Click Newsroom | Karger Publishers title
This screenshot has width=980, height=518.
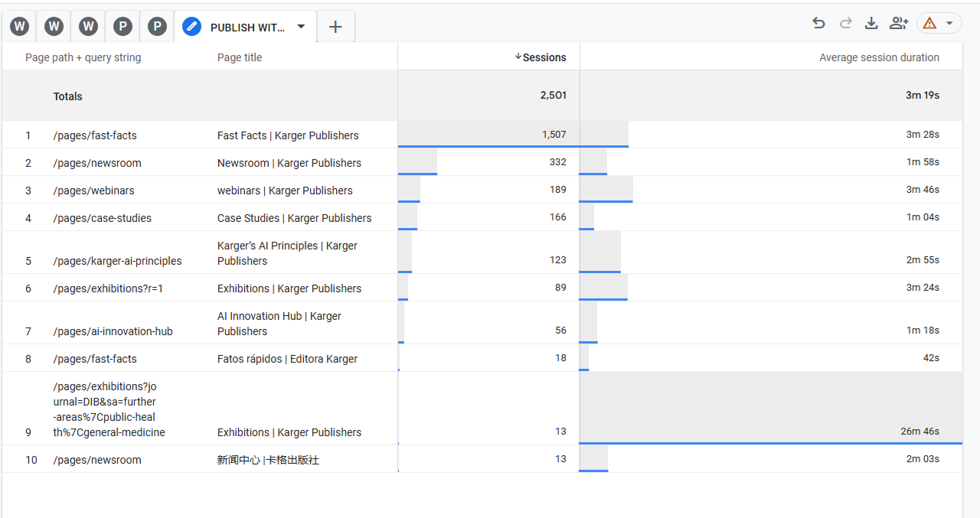coord(289,163)
